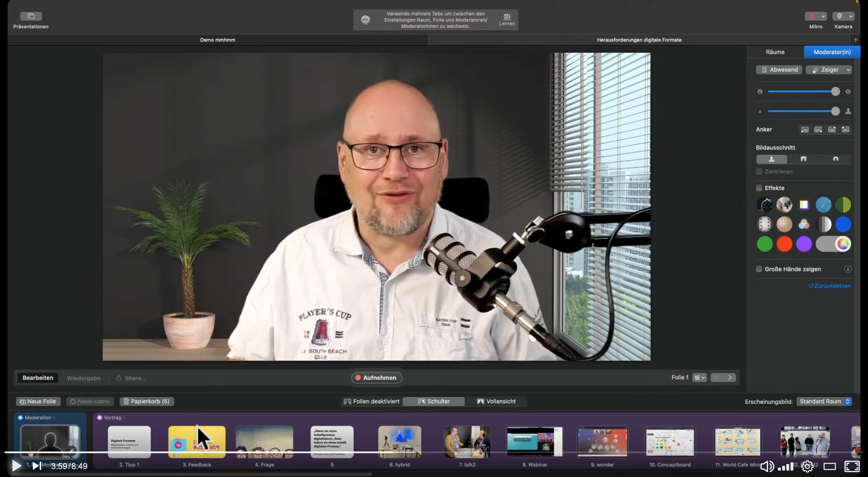Choose the first Anker position icon
The image size is (868, 477).
click(804, 130)
